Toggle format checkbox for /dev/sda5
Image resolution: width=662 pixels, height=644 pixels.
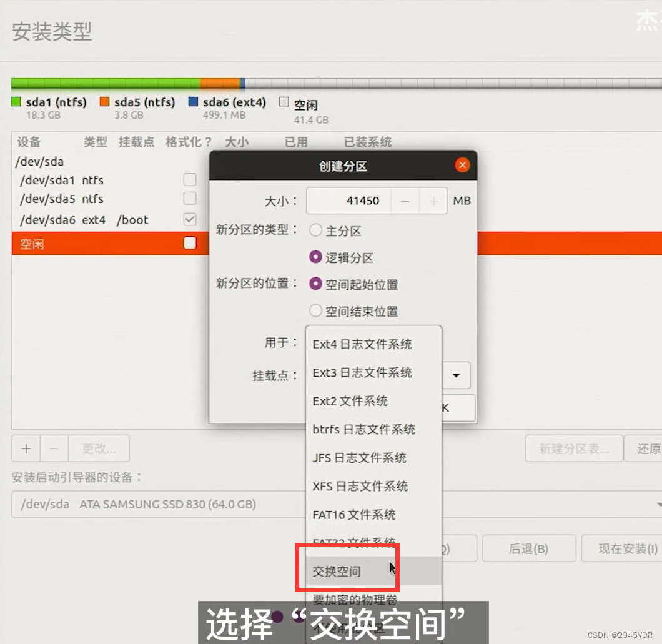(x=190, y=198)
